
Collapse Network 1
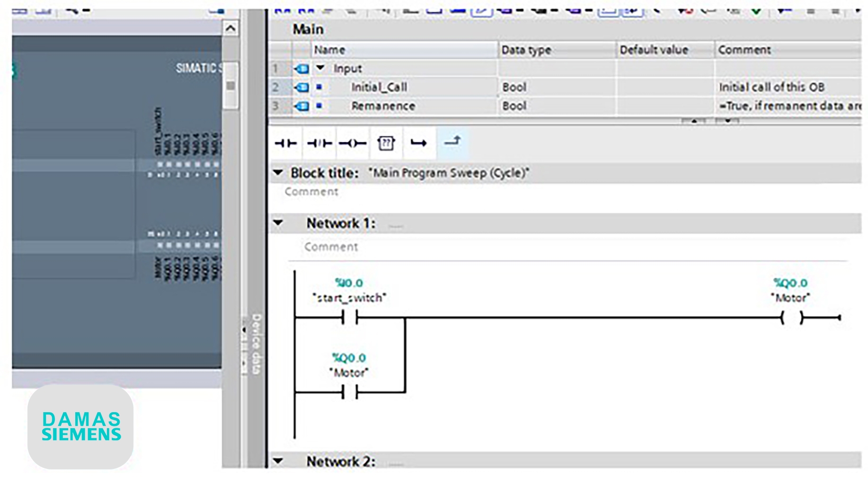[x=278, y=222]
